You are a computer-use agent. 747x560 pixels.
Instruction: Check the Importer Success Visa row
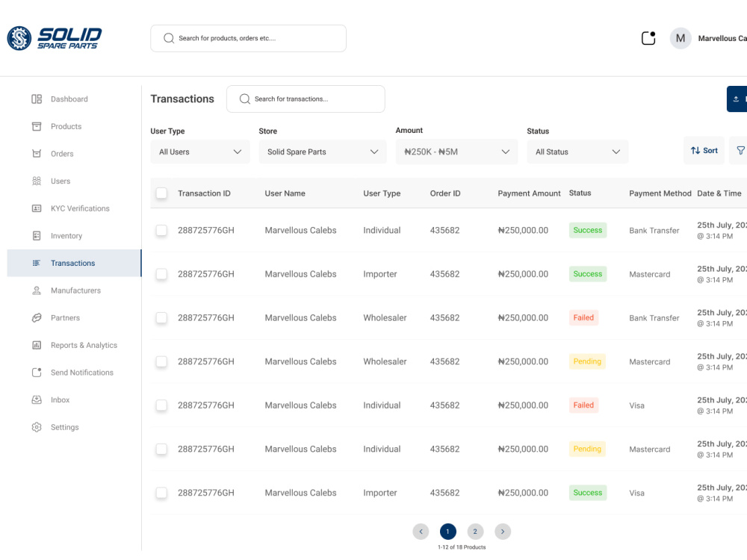[161, 493]
